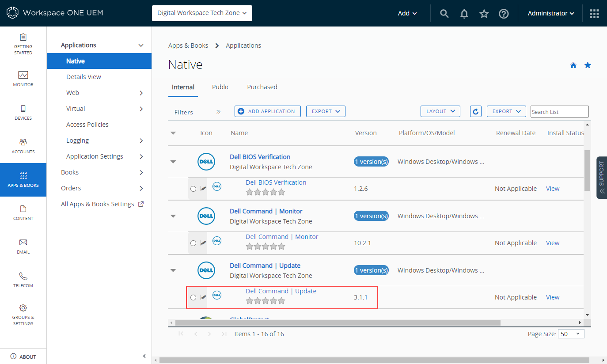607x364 pixels.
Task: Switch to the Purchased tab
Action: 262,87
